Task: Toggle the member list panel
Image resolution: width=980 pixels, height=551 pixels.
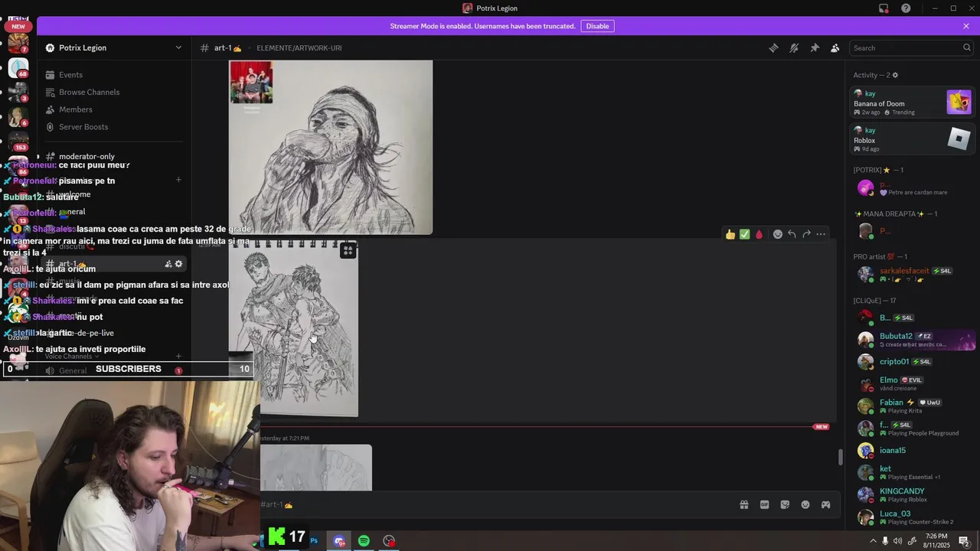Action: [835, 47]
